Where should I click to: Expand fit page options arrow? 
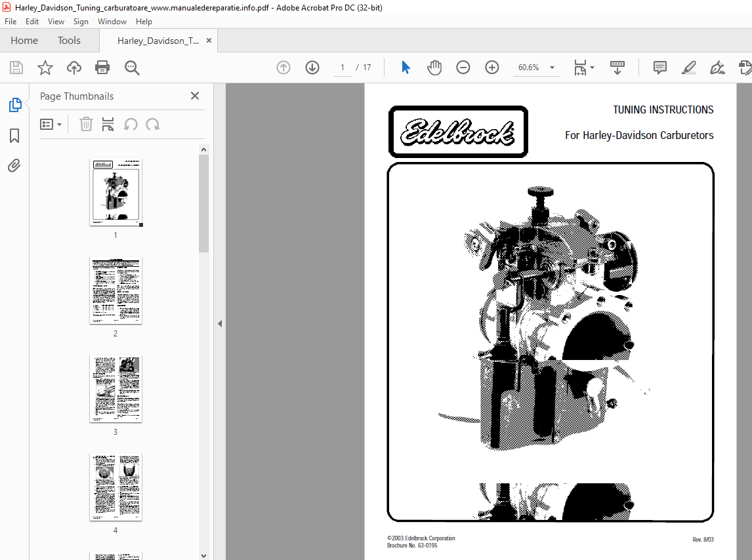[593, 68]
